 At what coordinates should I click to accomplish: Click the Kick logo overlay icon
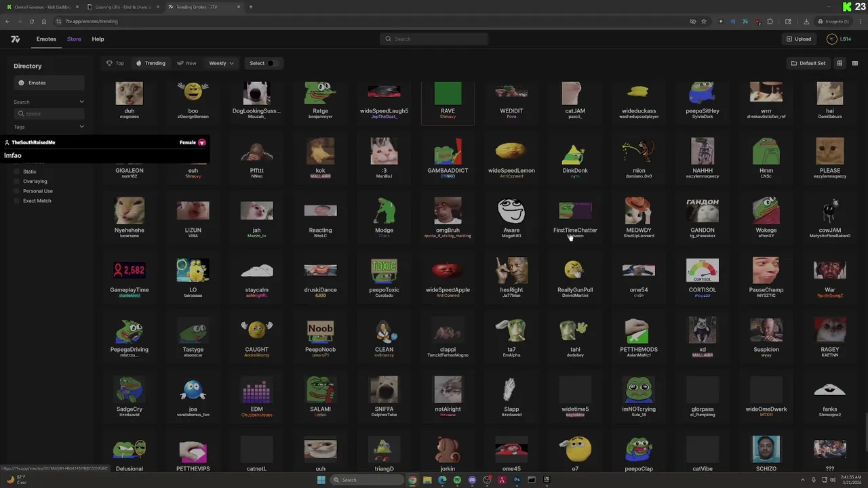[x=847, y=7]
